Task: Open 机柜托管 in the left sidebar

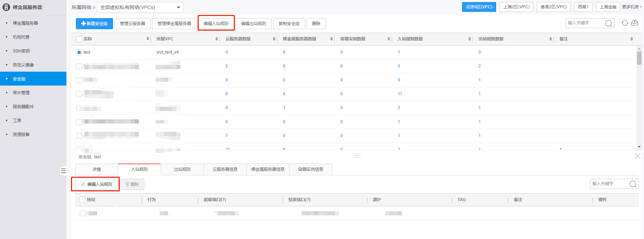Action: [21, 37]
